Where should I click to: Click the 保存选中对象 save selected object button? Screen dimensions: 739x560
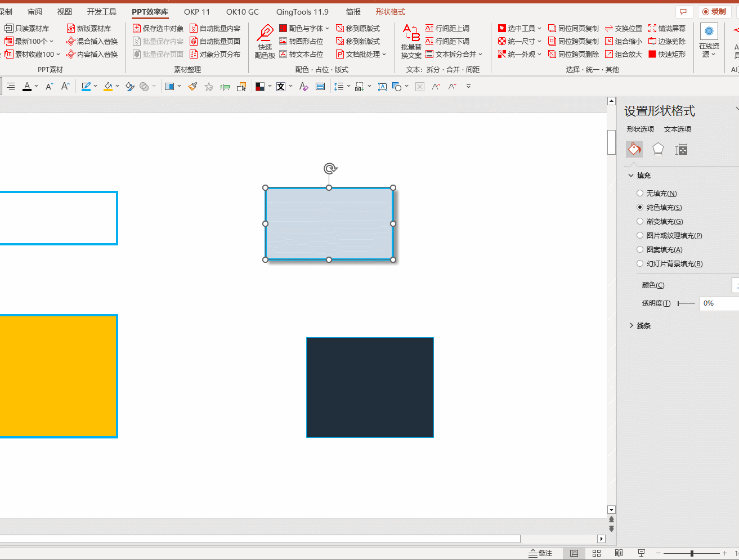click(158, 28)
